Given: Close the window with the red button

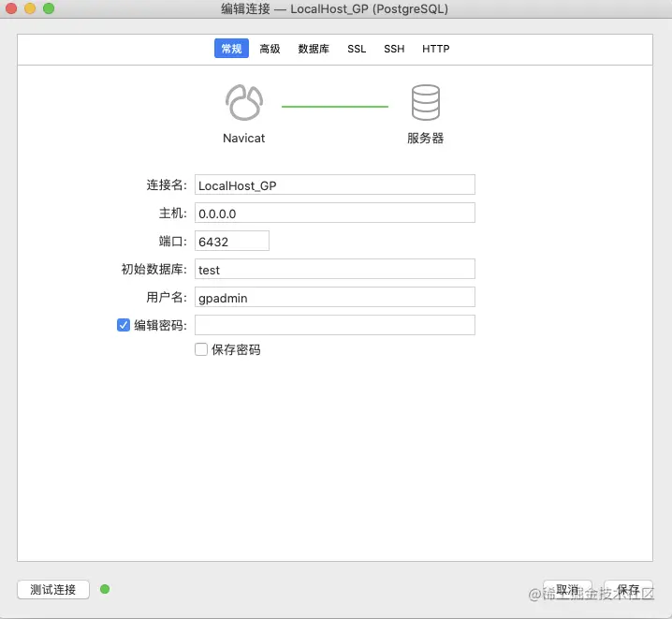Looking at the screenshot, I should point(10,8).
